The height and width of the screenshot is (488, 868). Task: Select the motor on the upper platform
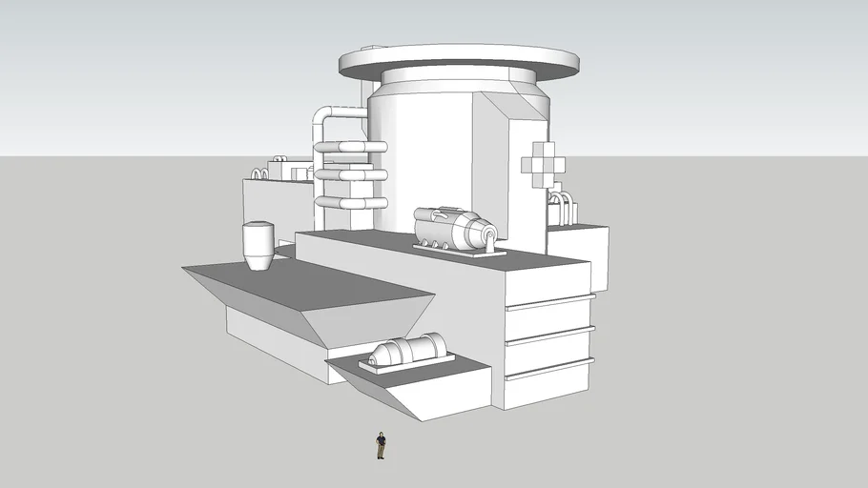click(x=455, y=231)
